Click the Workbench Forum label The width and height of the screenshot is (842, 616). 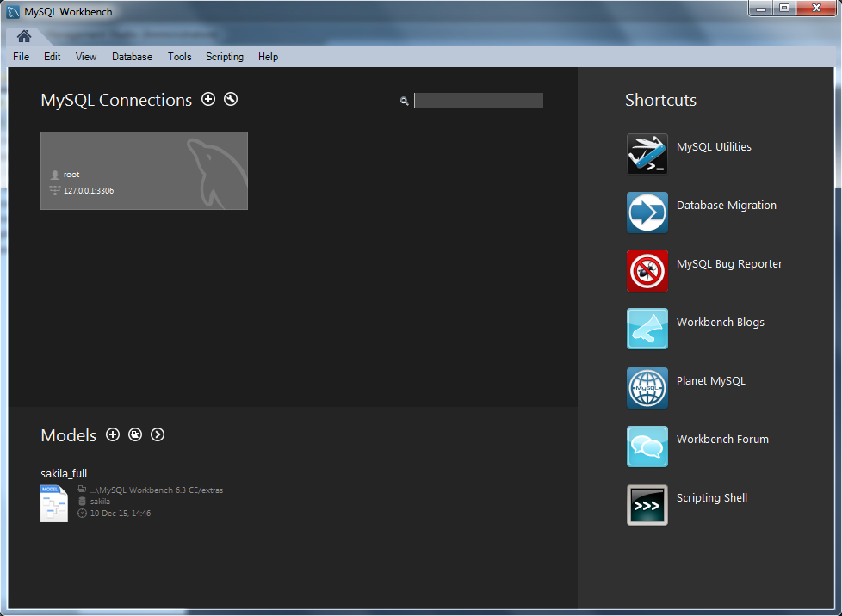(722, 439)
